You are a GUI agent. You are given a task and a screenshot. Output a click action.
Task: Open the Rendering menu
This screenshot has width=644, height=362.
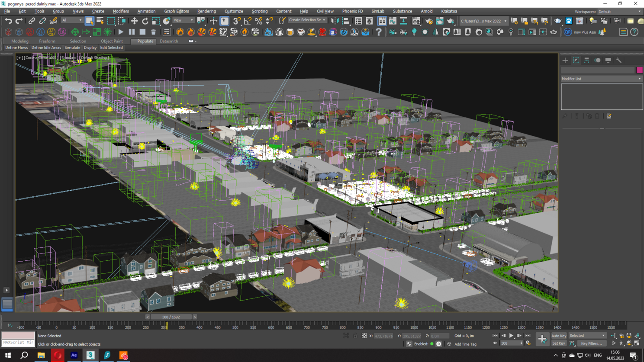(206, 11)
